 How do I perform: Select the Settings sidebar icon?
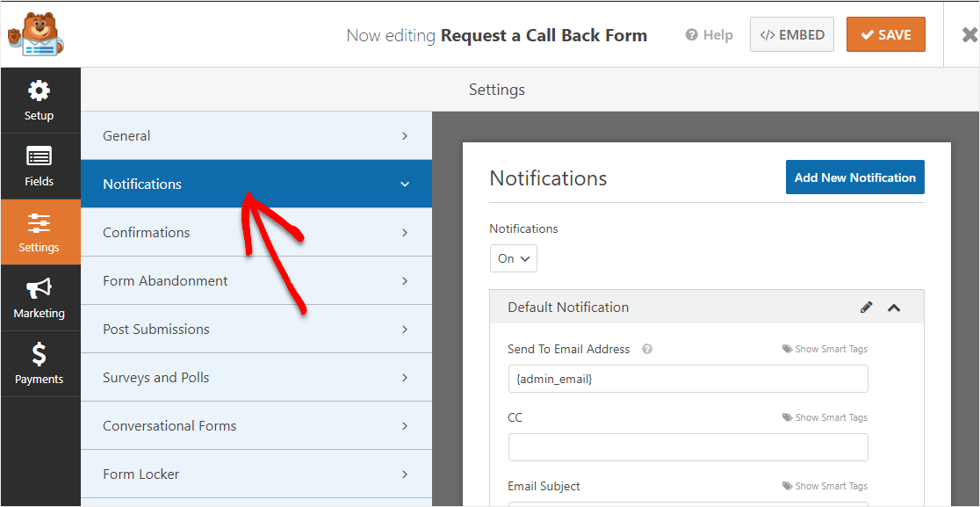point(40,231)
